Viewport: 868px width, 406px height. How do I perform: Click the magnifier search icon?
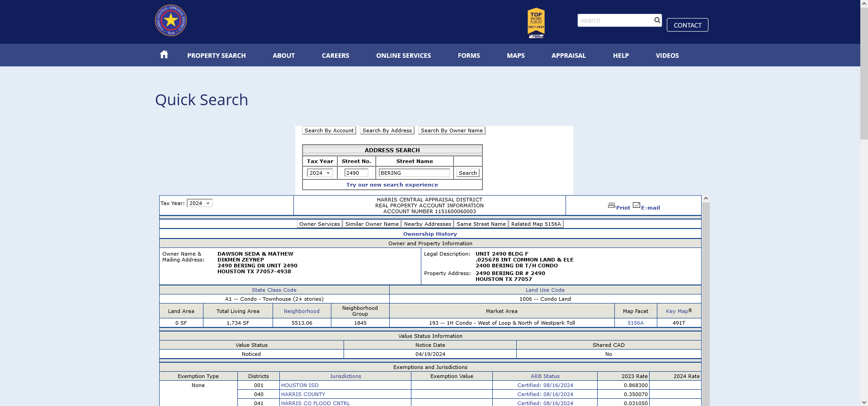(x=657, y=20)
